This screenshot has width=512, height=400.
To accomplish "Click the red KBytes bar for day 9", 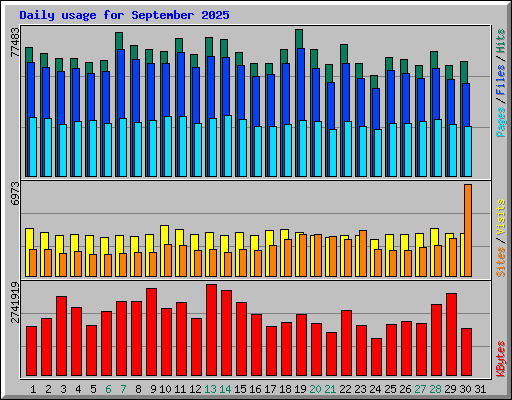I will tap(151, 332).
